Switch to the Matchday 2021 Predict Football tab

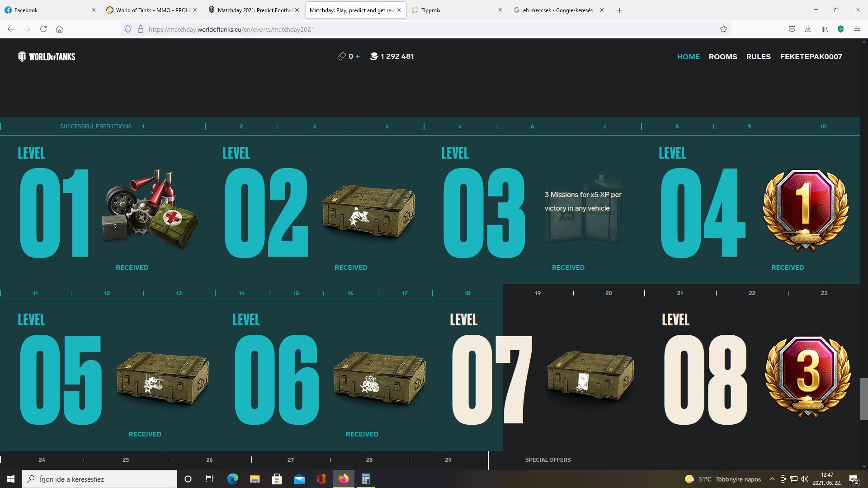tap(254, 10)
